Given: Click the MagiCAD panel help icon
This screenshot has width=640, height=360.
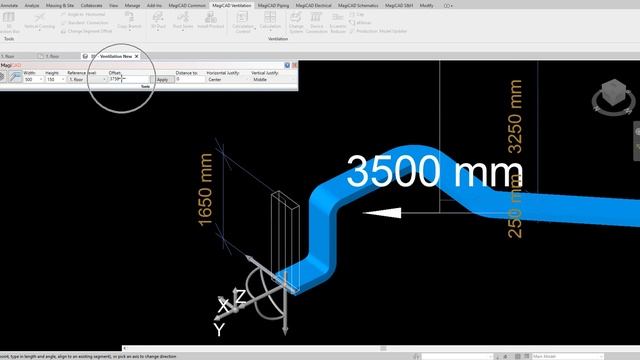Looking at the screenshot, I should coord(287,65).
